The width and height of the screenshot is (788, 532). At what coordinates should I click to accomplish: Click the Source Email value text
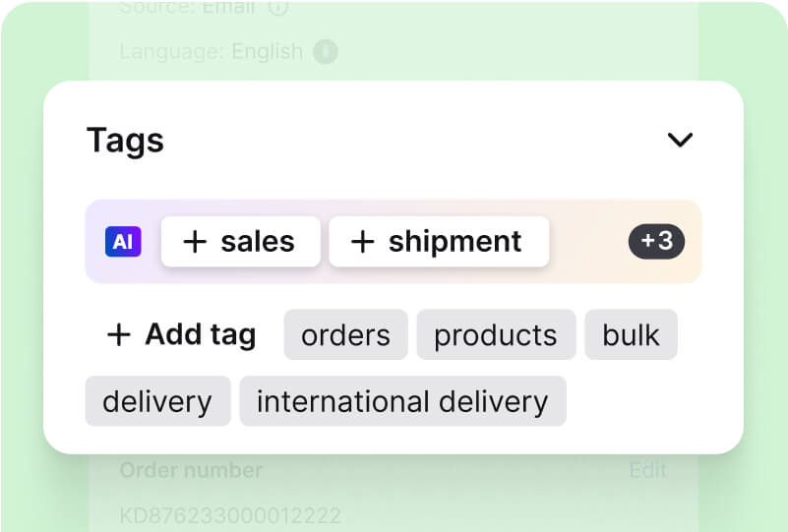[230, 8]
